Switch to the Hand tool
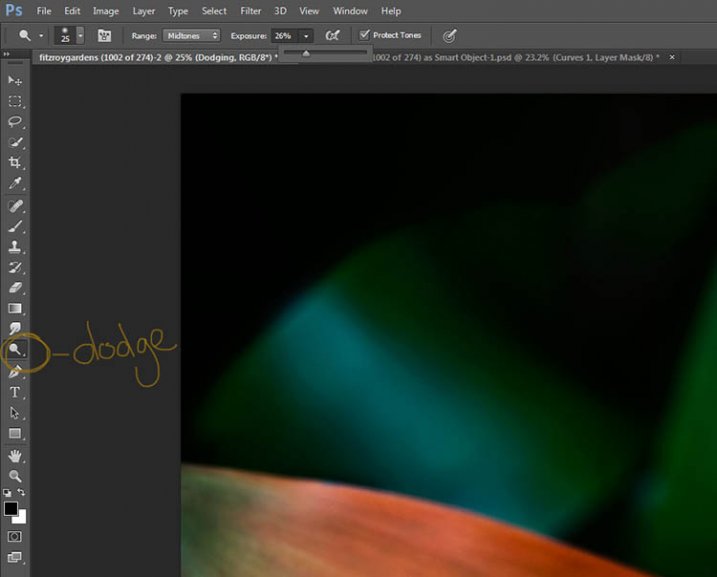 [15, 456]
